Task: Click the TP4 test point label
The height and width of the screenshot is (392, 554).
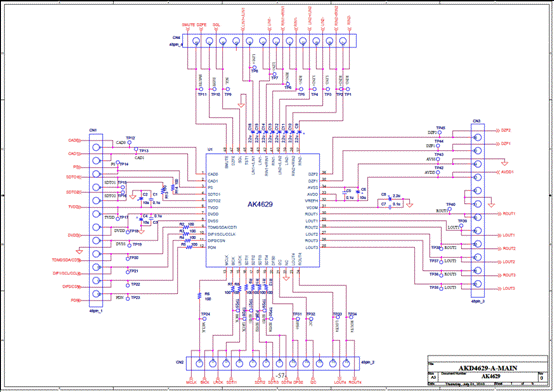Action: click(x=314, y=95)
